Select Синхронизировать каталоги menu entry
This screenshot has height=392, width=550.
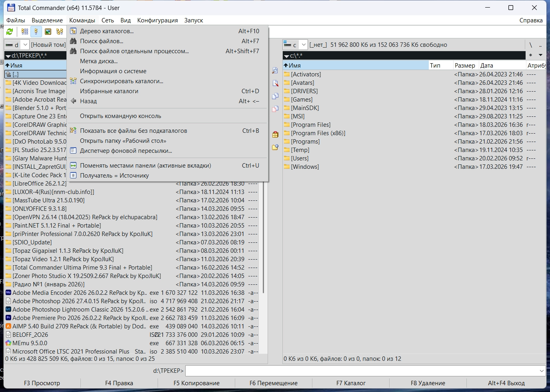pyautogui.click(x=168, y=81)
